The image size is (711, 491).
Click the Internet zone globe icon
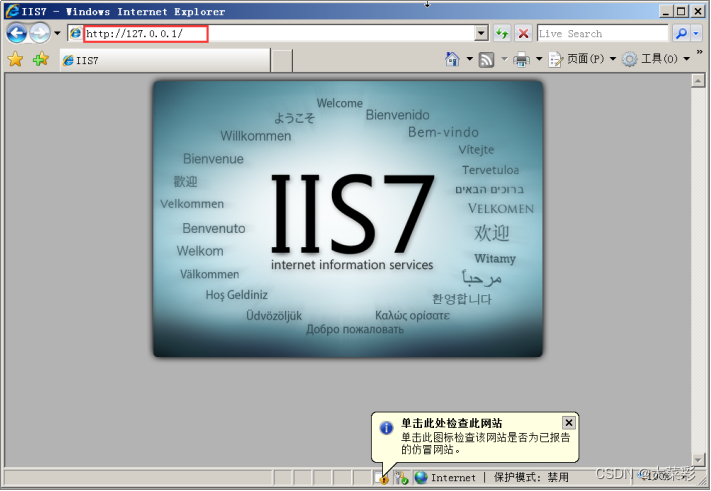pyautogui.click(x=421, y=477)
